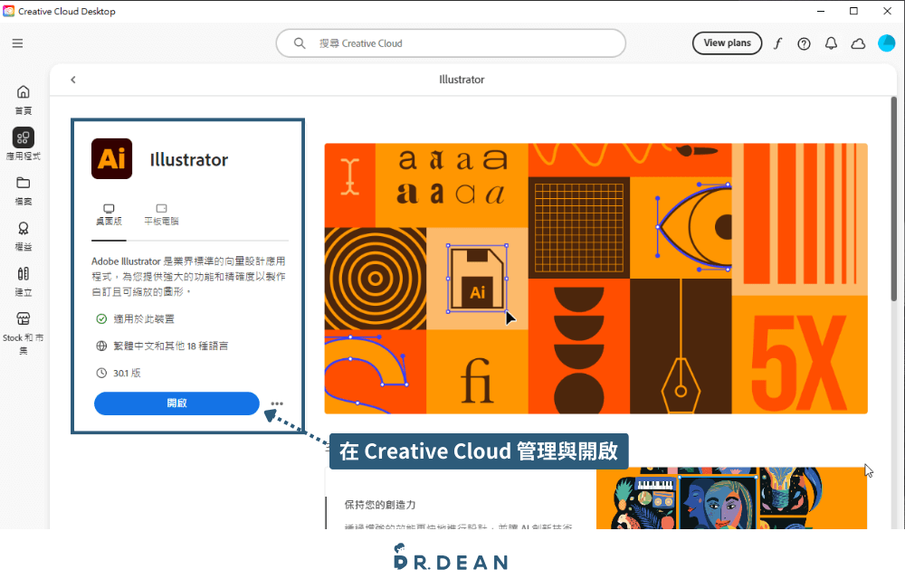Click the vertical scrollbar thumb
This screenshot has height=588, width=905.
tap(893, 198)
